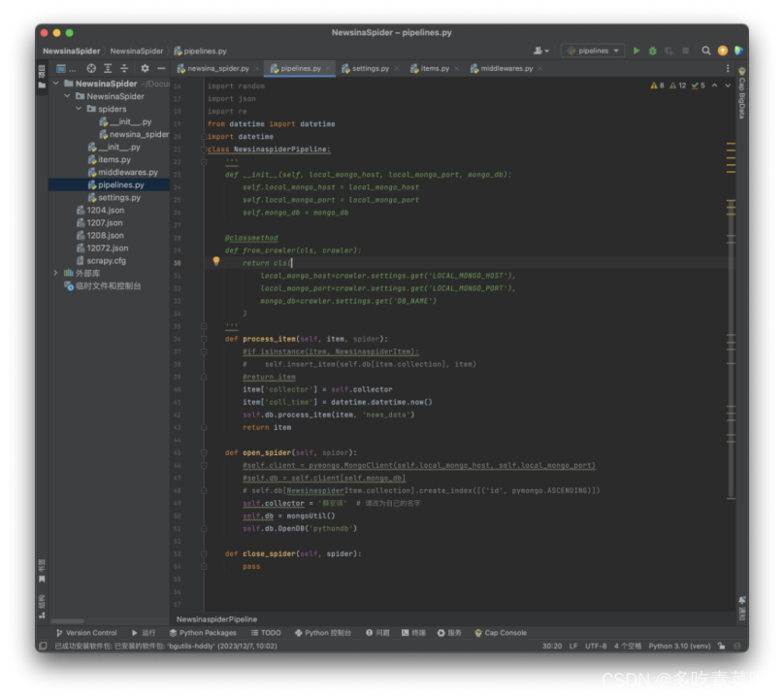Image resolution: width=784 pixels, height=699 pixels.
Task: Open Python 控制台 console tool window
Action: tap(323, 632)
